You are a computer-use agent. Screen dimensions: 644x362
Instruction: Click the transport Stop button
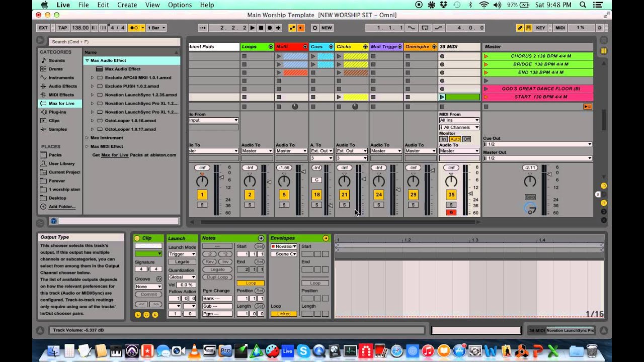(261, 28)
